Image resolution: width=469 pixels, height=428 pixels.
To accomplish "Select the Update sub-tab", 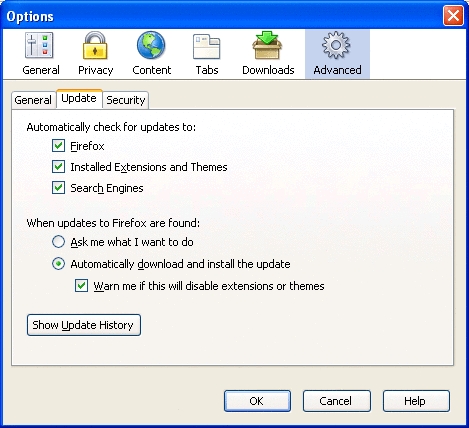I will 79,99.
